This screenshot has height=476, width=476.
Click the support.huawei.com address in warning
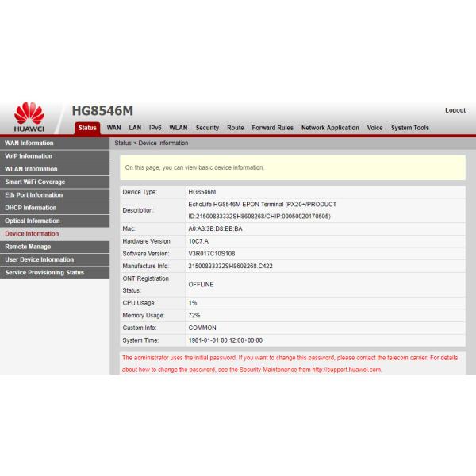click(x=347, y=370)
